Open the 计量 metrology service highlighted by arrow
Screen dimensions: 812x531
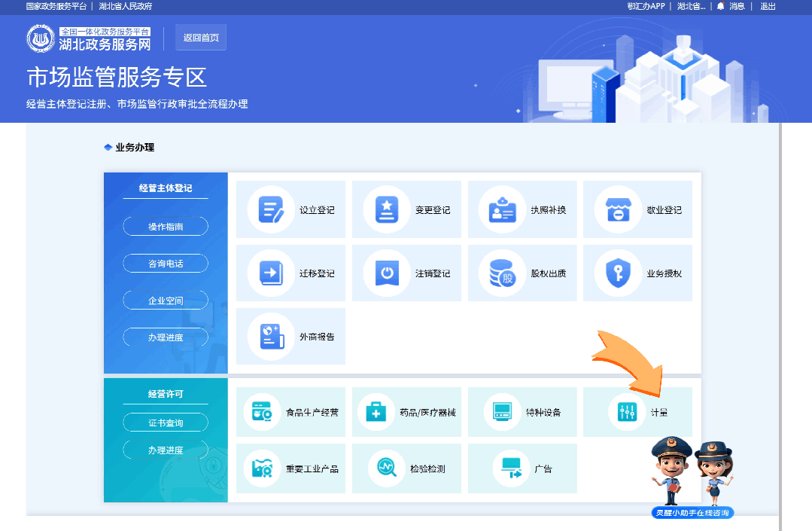(x=637, y=412)
